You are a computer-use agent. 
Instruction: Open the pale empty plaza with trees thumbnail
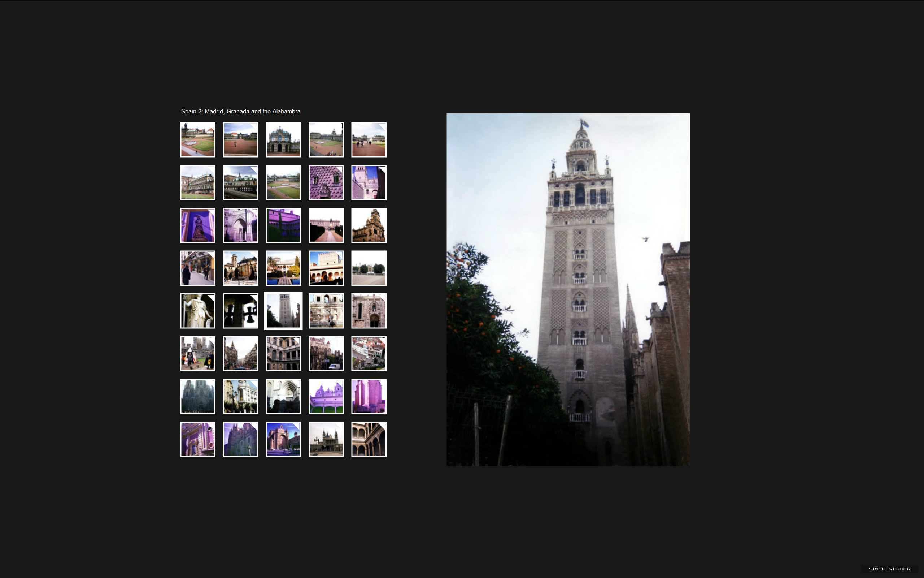coord(369,268)
